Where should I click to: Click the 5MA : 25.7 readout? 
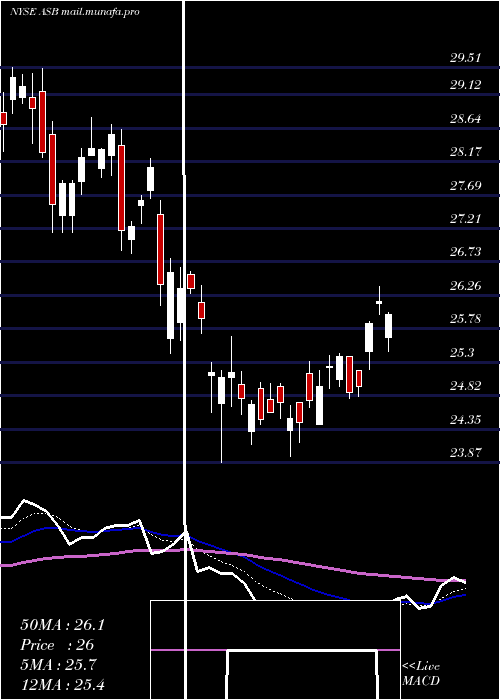[x=59, y=665]
